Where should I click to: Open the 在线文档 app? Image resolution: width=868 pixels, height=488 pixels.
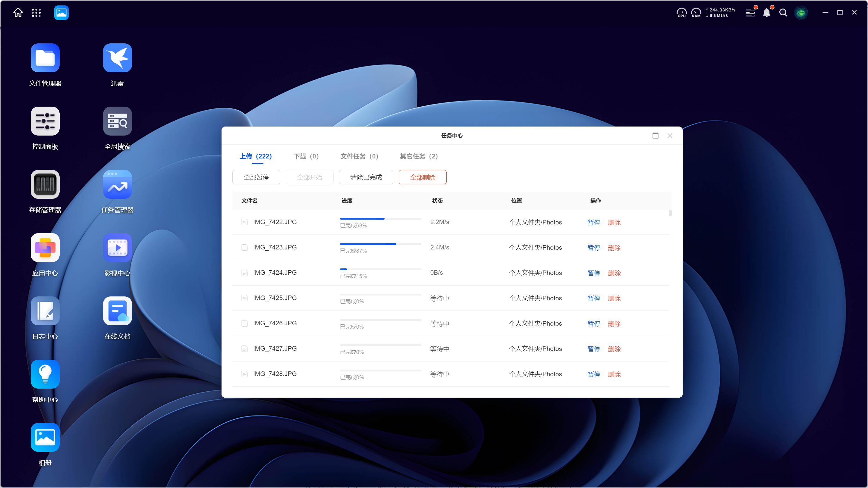[x=117, y=311]
